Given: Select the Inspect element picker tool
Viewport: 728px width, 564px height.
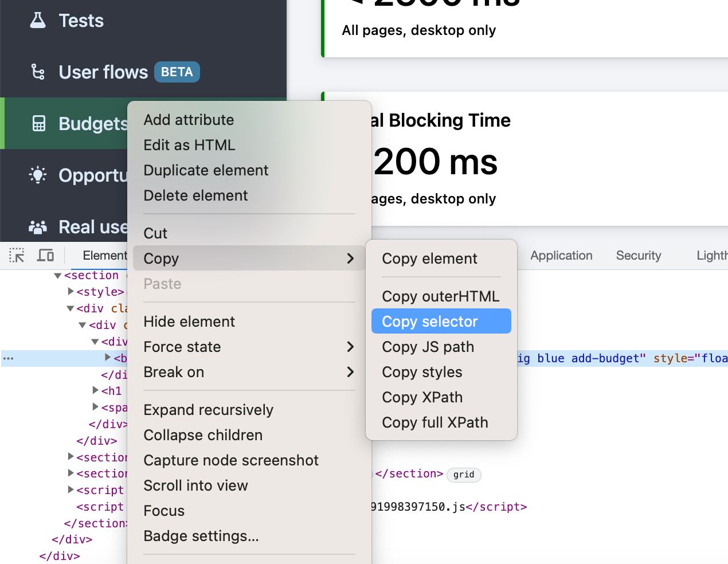Looking at the screenshot, I should click(x=15, y=256).
